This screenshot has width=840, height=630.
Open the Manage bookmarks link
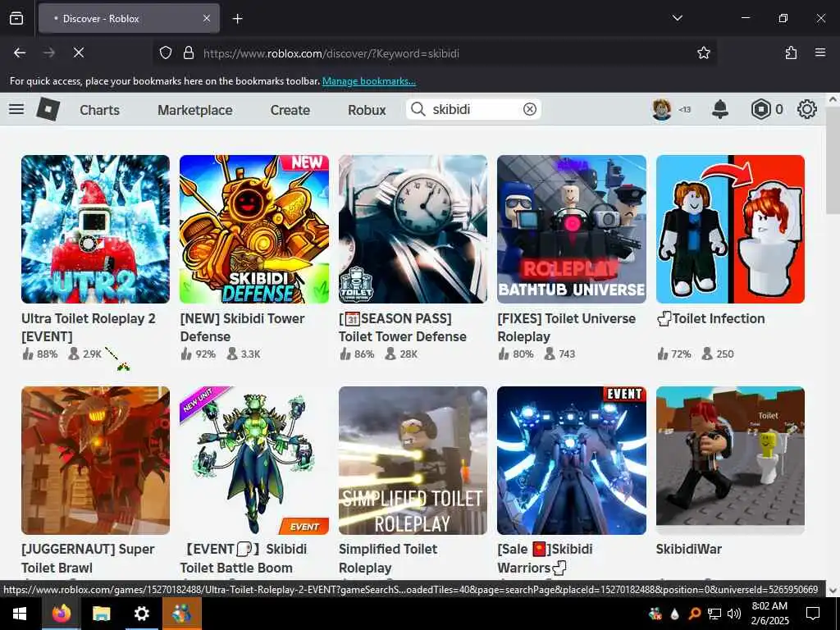(368, 81)
